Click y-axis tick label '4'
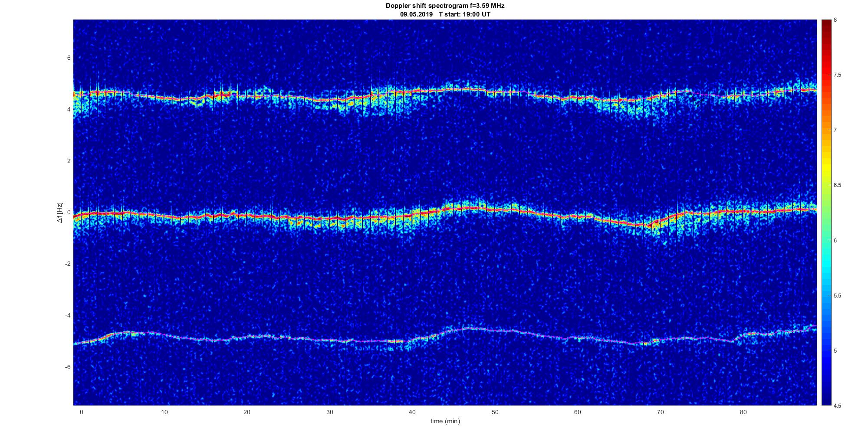This screenshot has width=868, height=435. pos(69,110)
